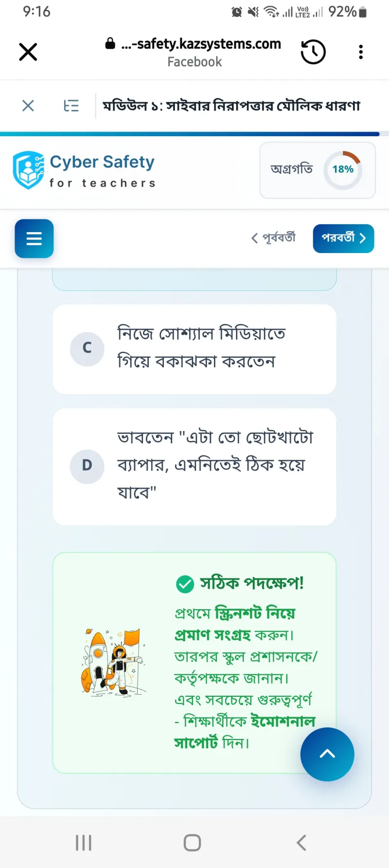This screenshot has width=389, height=868.
Task: Open the অগ্রগতি progress card
Action: coord(318,170)
